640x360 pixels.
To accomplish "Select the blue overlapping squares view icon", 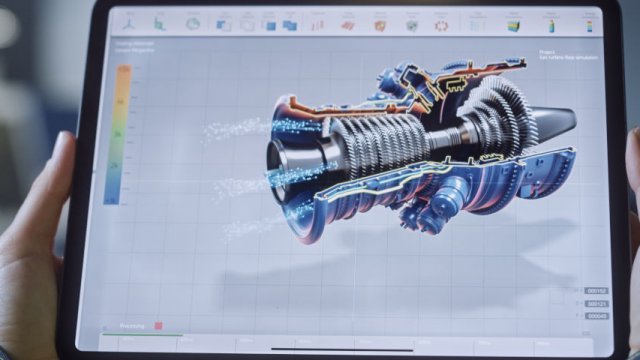I will tap(224, 26).
